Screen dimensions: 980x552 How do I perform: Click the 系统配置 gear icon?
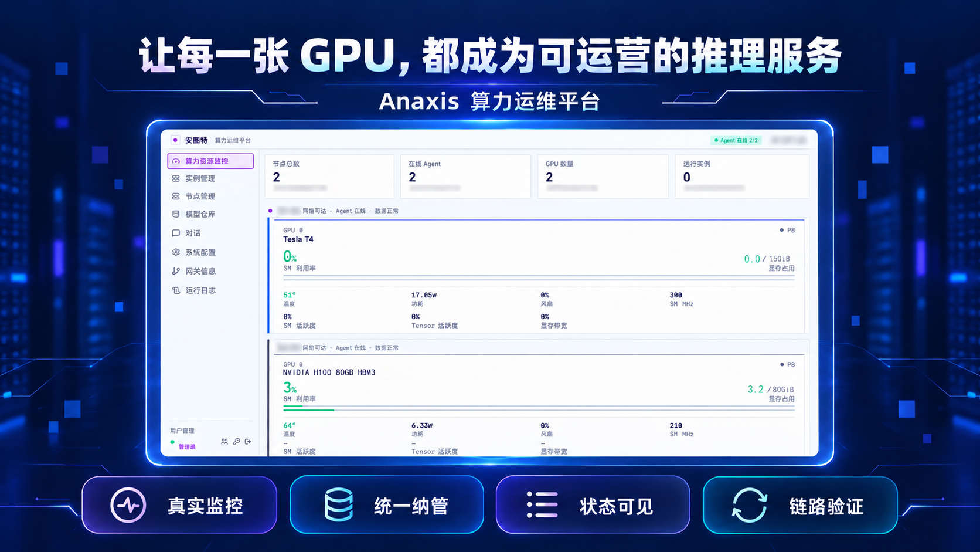click(x=176, y=252)
